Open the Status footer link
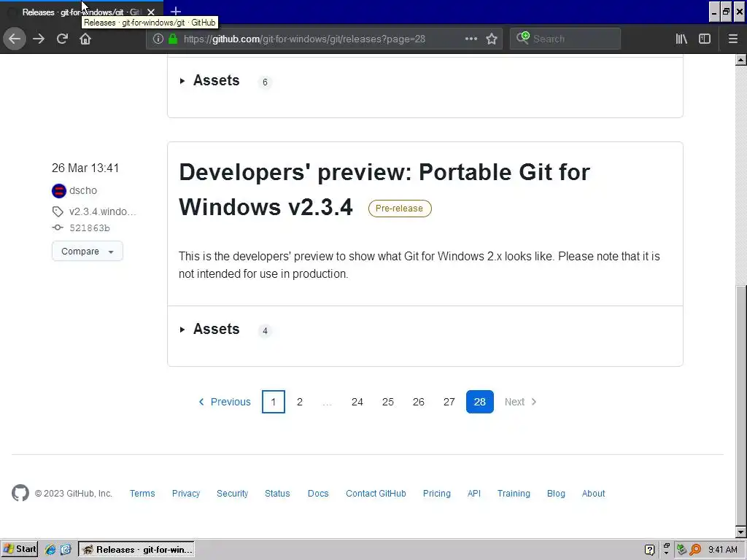This screenshot has width=747, height=560. pyautogui.click(x=277, y=494)
